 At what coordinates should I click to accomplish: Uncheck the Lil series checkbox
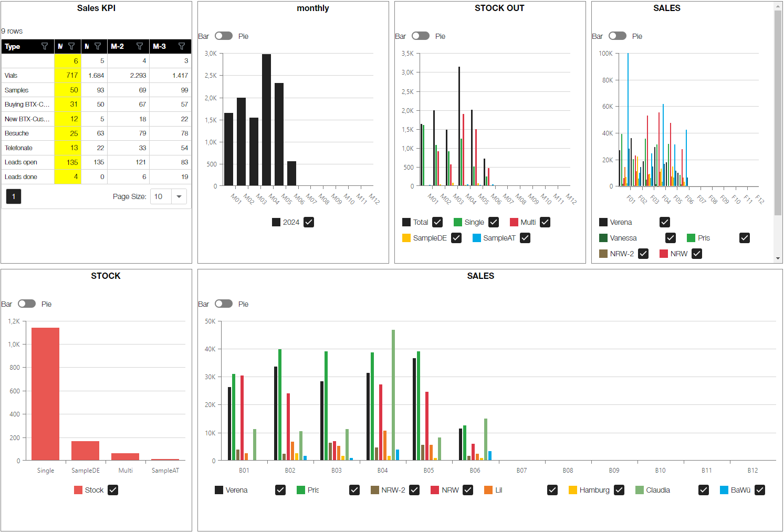[x=552, y=490]
